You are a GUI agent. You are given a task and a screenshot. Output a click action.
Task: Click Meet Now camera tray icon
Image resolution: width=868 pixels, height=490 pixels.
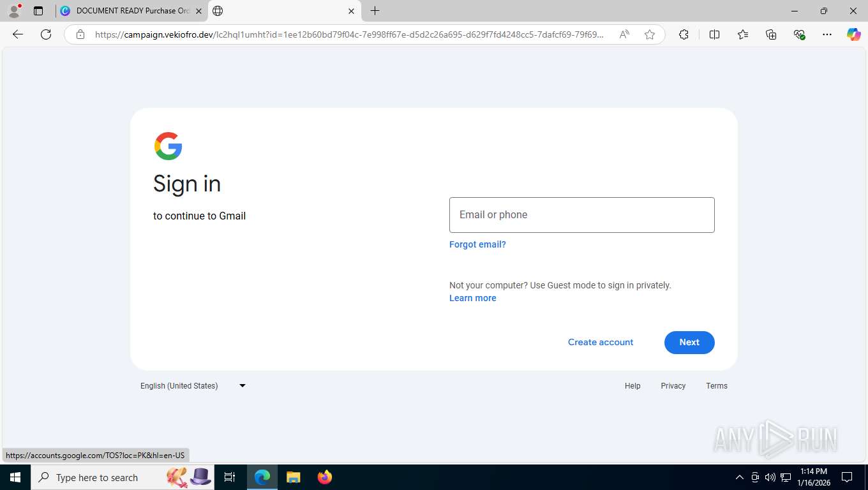755,477
